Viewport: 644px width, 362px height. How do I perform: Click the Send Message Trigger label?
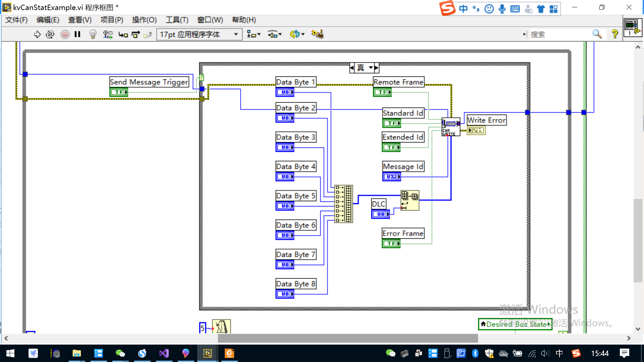pos(149,82)
